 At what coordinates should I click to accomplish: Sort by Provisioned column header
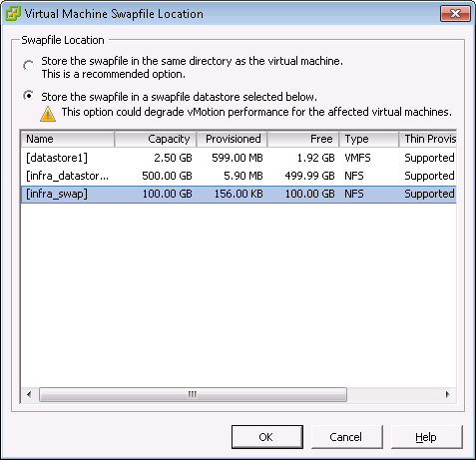(x=232, y=139)
